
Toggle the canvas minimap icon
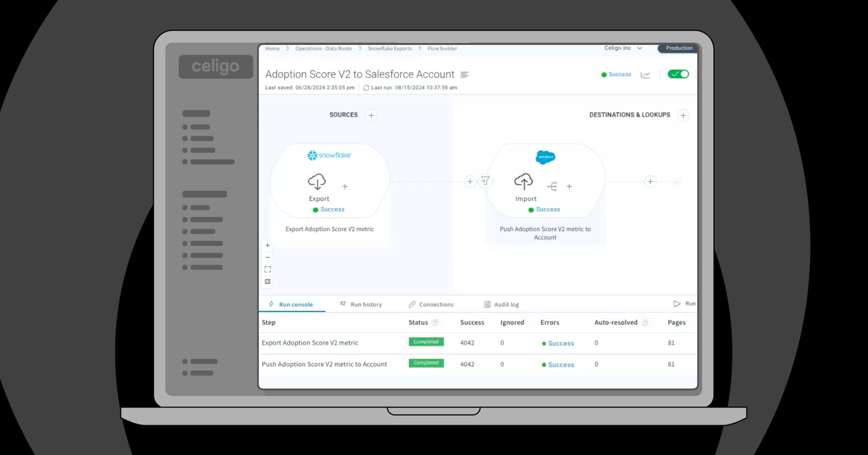tap(267, 282)
